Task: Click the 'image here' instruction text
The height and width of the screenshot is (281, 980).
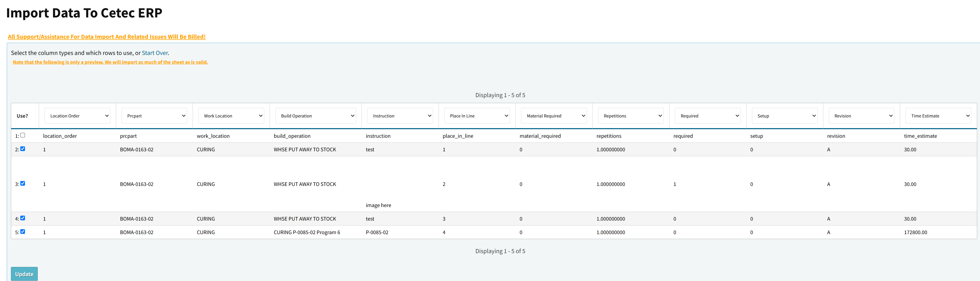Action: coord(378,205)
